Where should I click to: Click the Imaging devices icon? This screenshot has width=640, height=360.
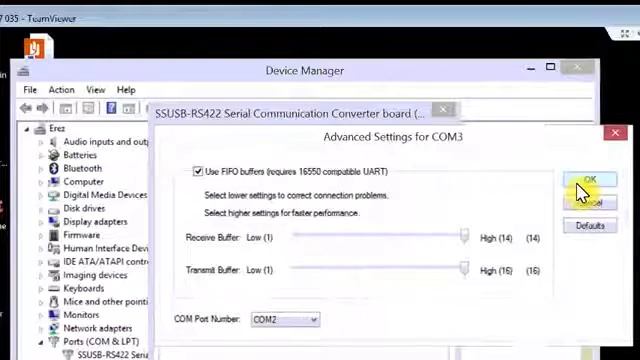click(53, 275)
